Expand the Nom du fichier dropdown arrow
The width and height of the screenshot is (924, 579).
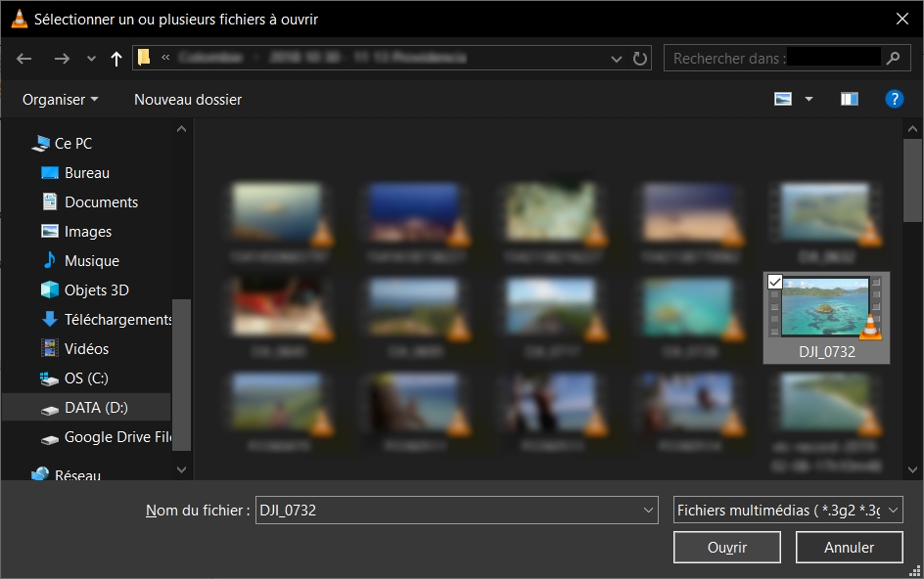tap(647, 510)
